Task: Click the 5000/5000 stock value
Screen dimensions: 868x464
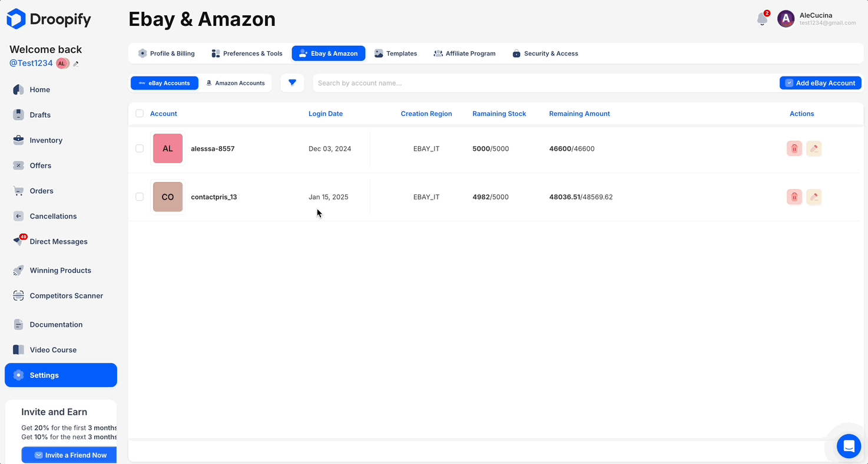Action: tap(491, 148)
